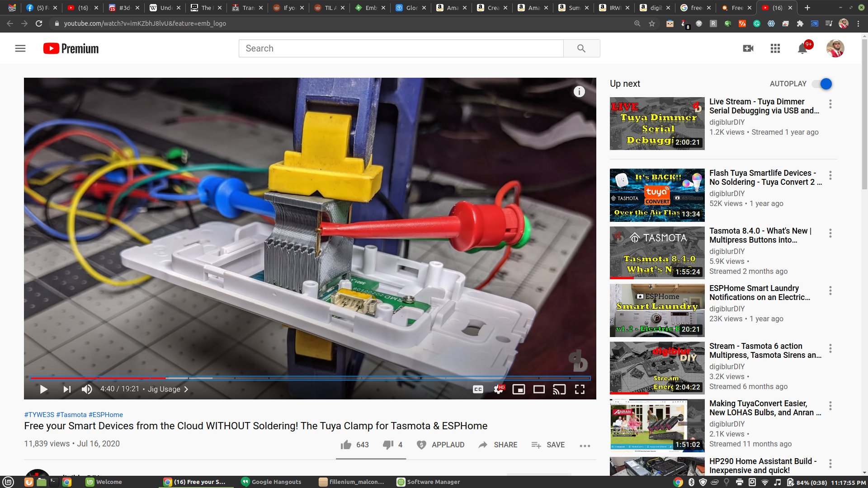
Task: Open more actions menu below video
Action: coord(585,446)
